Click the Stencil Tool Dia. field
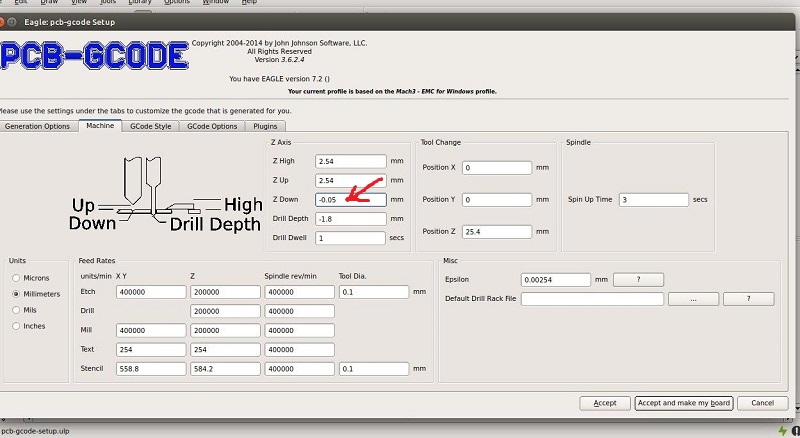Viewport: 800px width, 438px height. [374, 369]
